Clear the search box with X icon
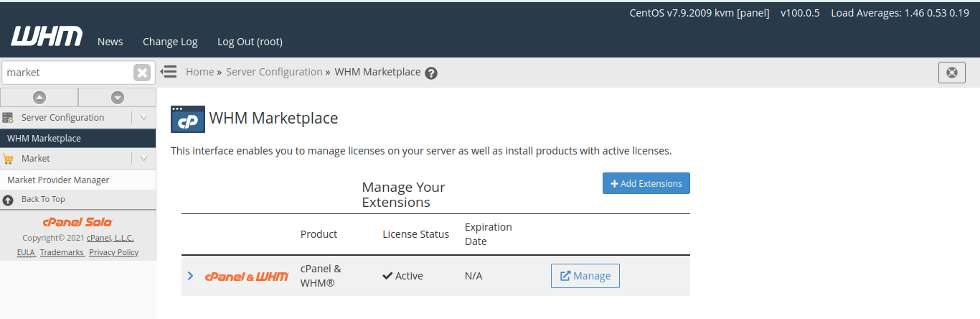980x319 pixels. (142, 73)
